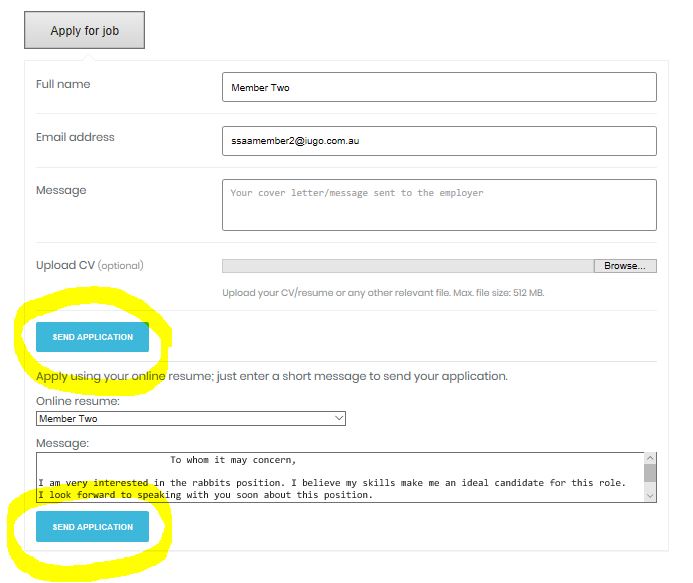
Task: Click the 'Message' label beside cover letter box
Action: tap(61, 190)
